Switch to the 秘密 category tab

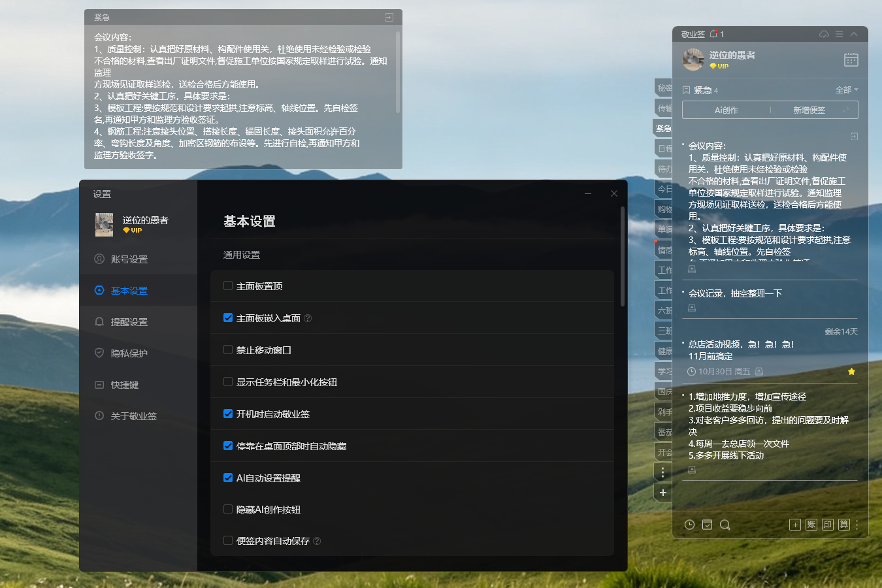664,88
